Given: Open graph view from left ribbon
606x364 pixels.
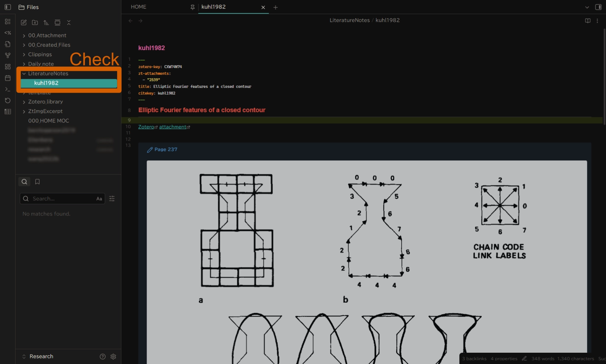Looking at the screenshot, I should pos(8,55).
